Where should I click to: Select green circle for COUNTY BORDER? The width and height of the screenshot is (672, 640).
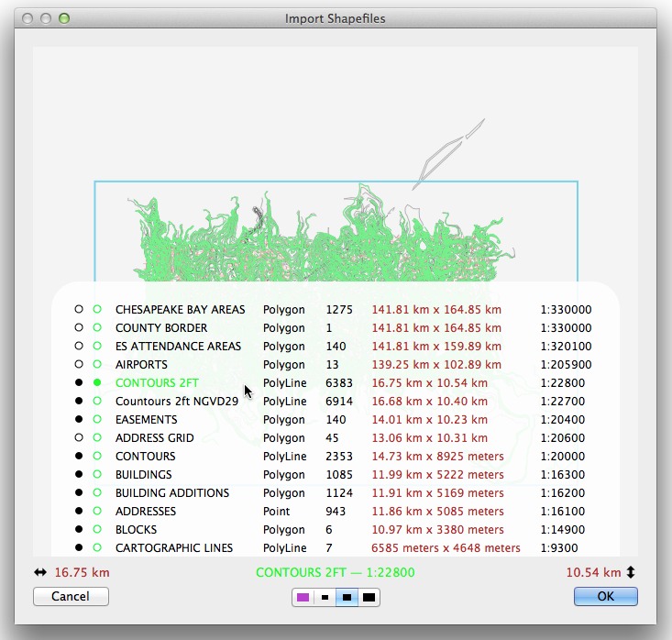[x=97, y=327]
